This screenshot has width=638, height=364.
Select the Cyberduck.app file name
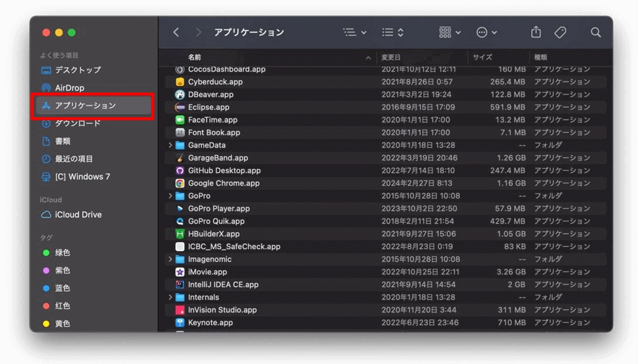point(215,81)
